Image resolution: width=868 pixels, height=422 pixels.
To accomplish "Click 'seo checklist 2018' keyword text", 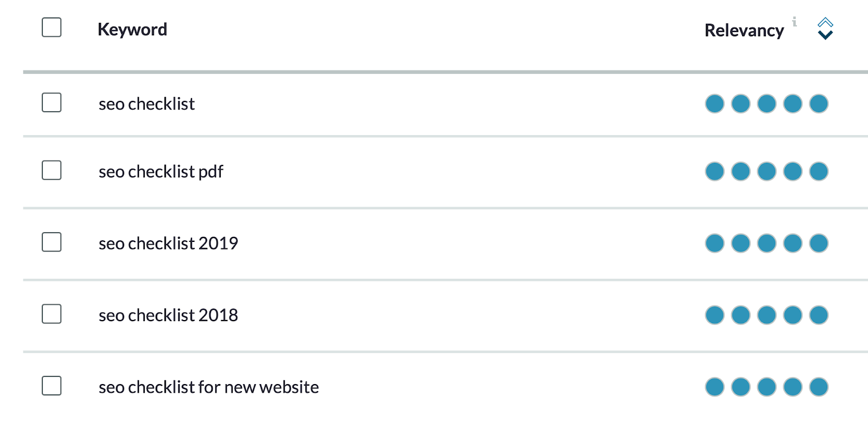I will (x=168, y=315).
